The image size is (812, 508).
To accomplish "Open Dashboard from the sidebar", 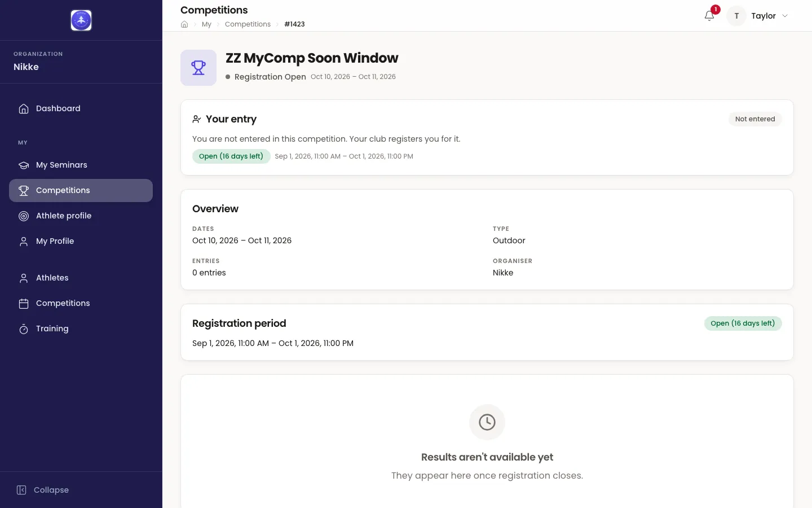I will (x=81, y=108).
